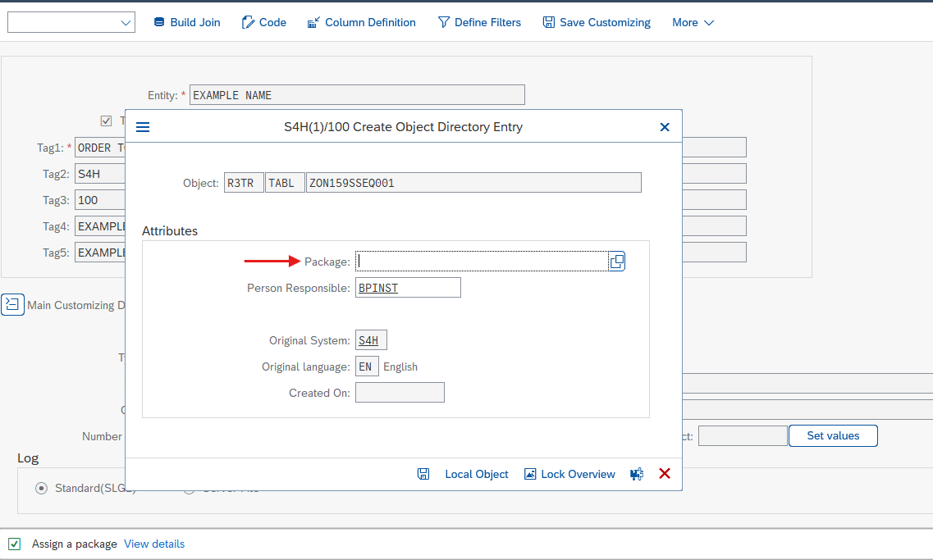Open the Build Join function
Viewport: 933px width, 560px height.
click(x=187, y=23)
